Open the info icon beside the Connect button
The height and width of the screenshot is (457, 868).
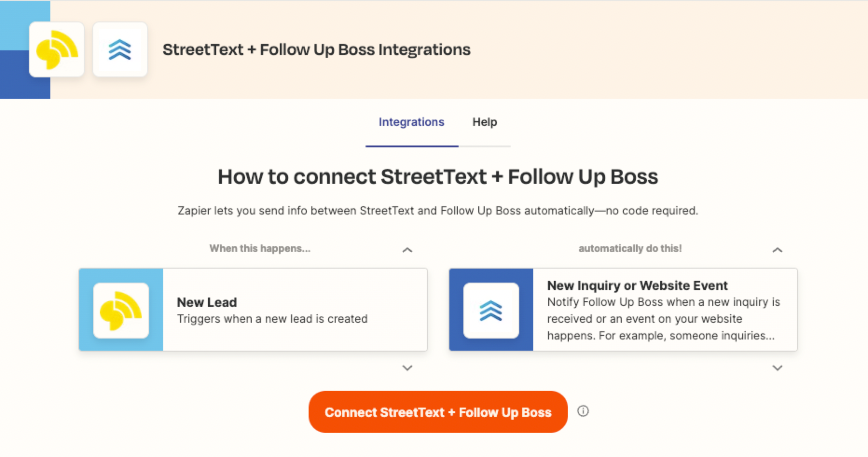coord(583,411)
